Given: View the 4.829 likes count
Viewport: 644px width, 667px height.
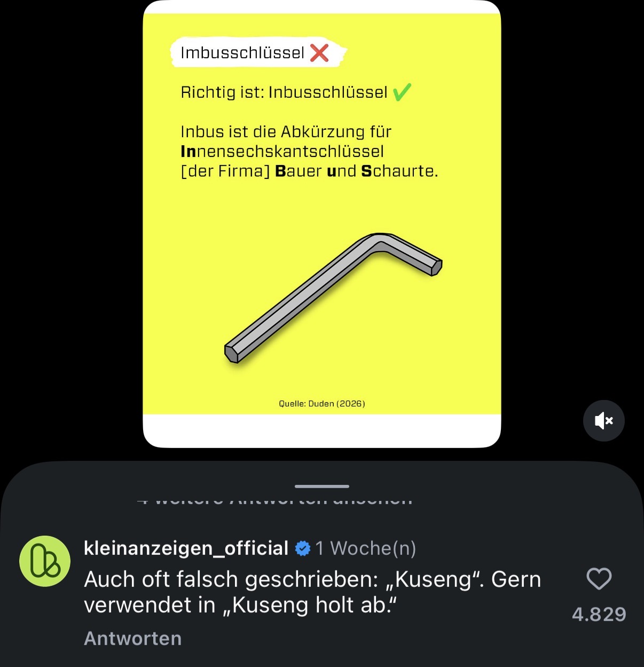Looking at the screenshot, I should [599, 615].
